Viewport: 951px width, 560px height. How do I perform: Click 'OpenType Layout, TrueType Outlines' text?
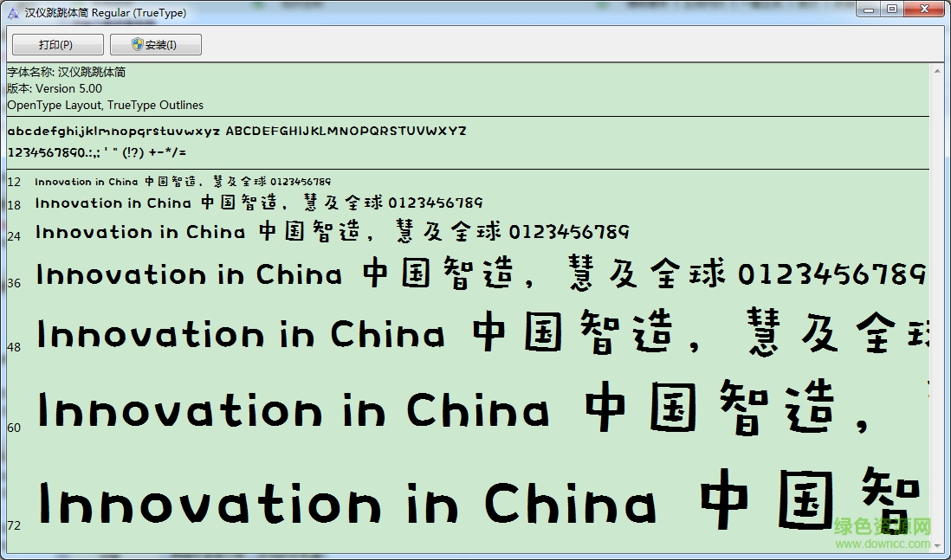pos(106,105)
